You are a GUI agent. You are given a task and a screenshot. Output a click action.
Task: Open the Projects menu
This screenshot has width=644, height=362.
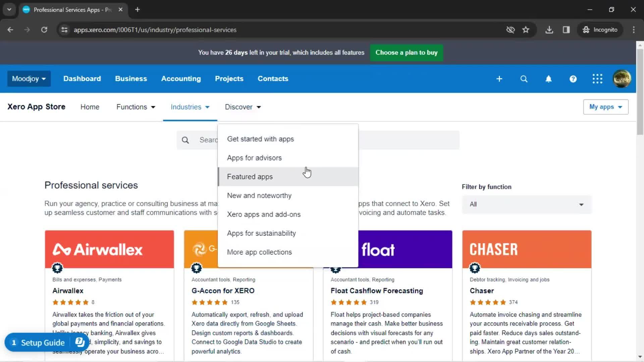(x=229, y=79)
